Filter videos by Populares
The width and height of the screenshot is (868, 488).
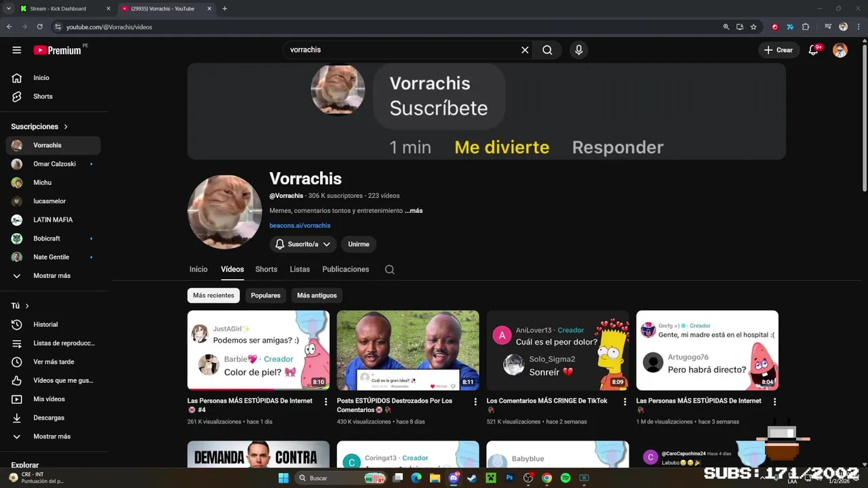click(x=266, y=296)
